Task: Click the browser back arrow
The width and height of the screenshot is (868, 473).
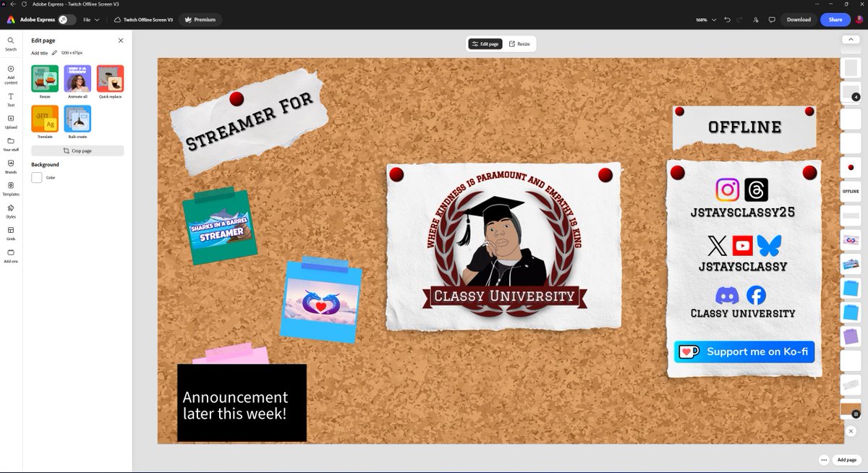Action: point(14,4)
